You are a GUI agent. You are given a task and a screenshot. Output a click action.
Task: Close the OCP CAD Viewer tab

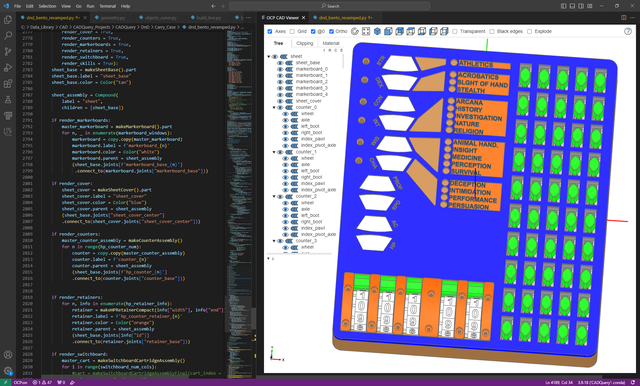(303, 18)
